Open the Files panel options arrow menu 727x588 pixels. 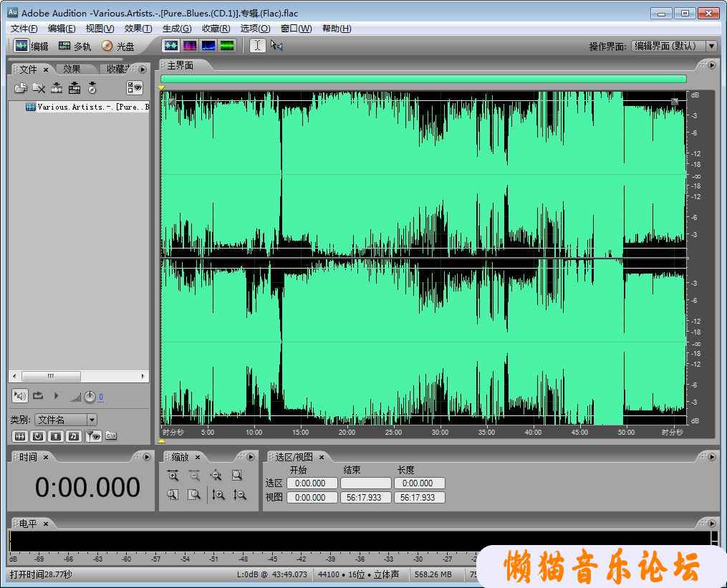(x=143, y=69)
